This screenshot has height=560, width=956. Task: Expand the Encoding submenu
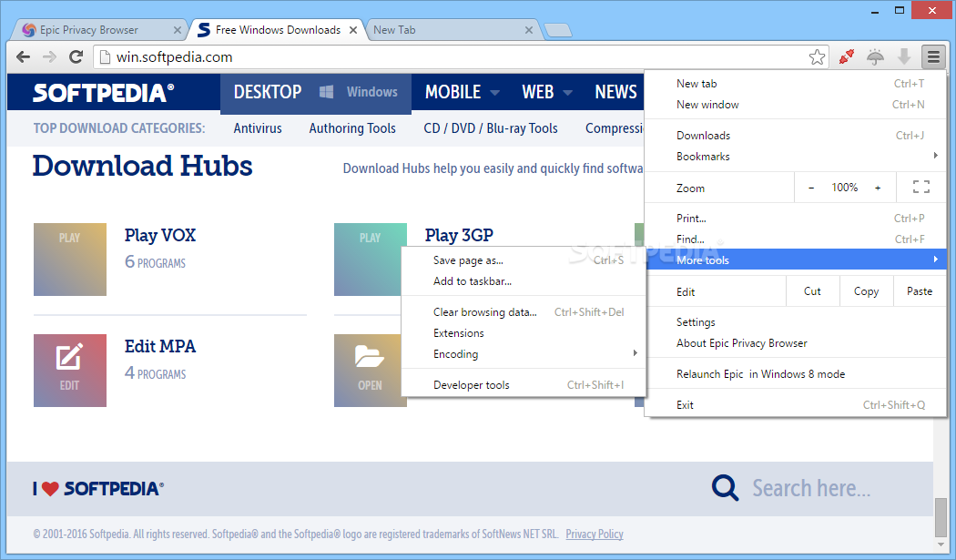click(x=524, y=354)
